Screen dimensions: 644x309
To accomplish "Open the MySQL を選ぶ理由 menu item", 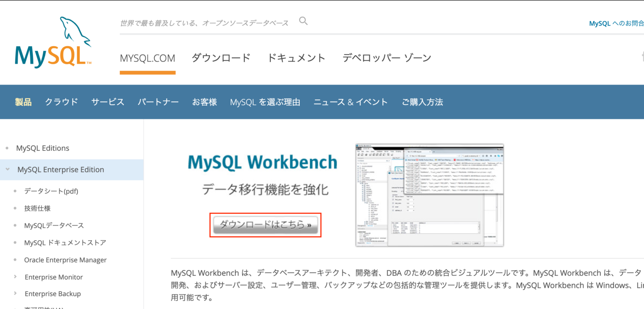I will coord(265,102).
